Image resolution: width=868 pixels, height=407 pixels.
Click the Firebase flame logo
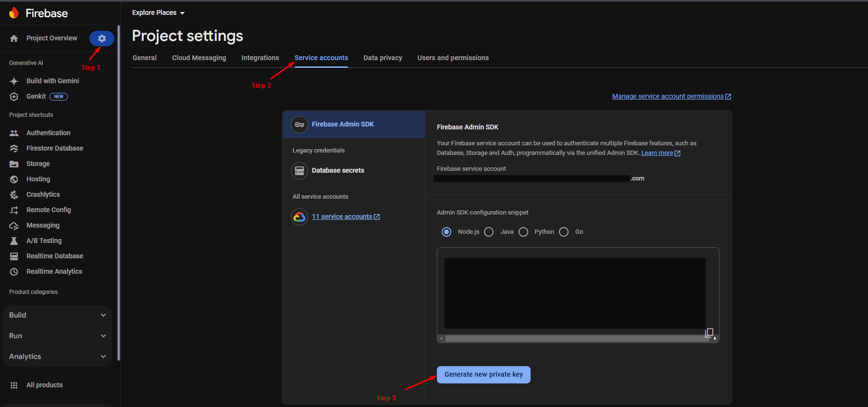pyautogui.click(x=14, y=13)
